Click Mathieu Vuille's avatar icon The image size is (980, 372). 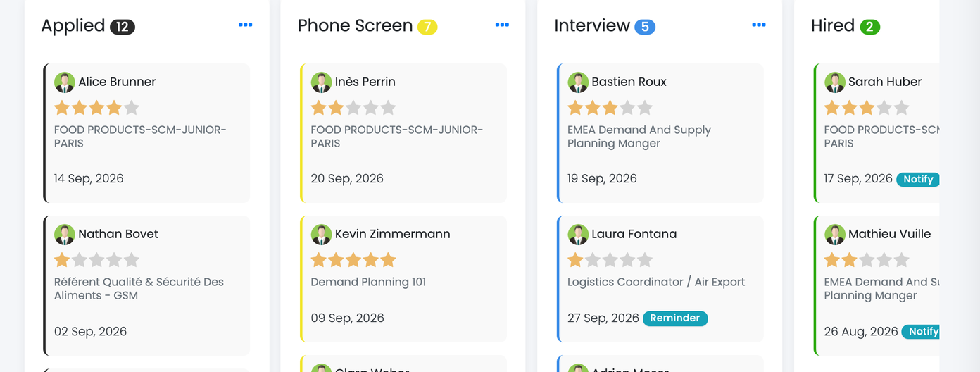click(835, 234)
